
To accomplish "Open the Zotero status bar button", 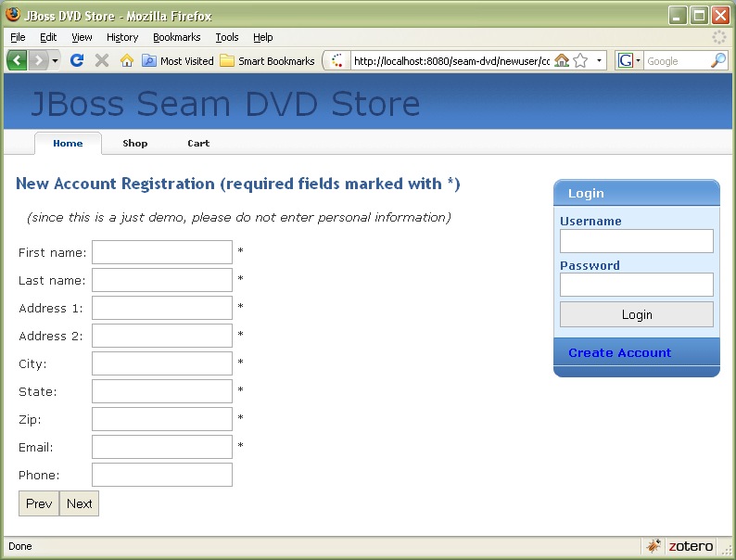I will (x=691, y=546).
